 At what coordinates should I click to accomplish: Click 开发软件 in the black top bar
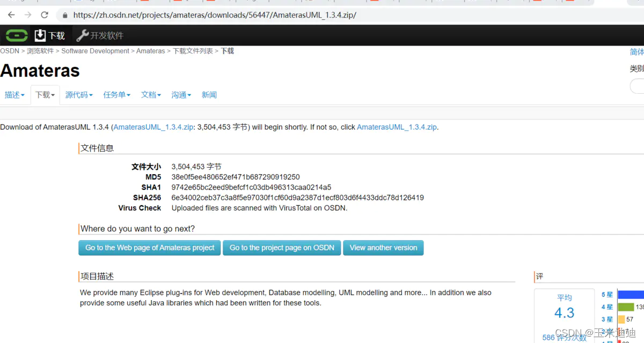[x=107, y=36]
